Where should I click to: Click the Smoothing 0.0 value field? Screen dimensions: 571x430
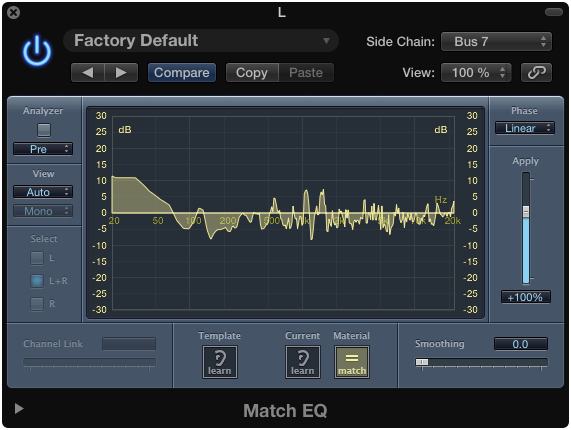[521, 344]
